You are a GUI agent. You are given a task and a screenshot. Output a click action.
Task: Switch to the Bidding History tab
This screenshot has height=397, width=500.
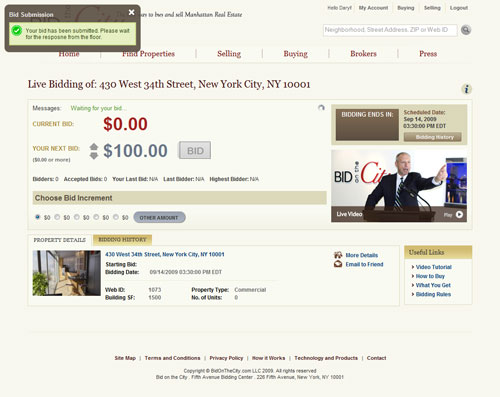pyautogui.click(x=122, y=240)
